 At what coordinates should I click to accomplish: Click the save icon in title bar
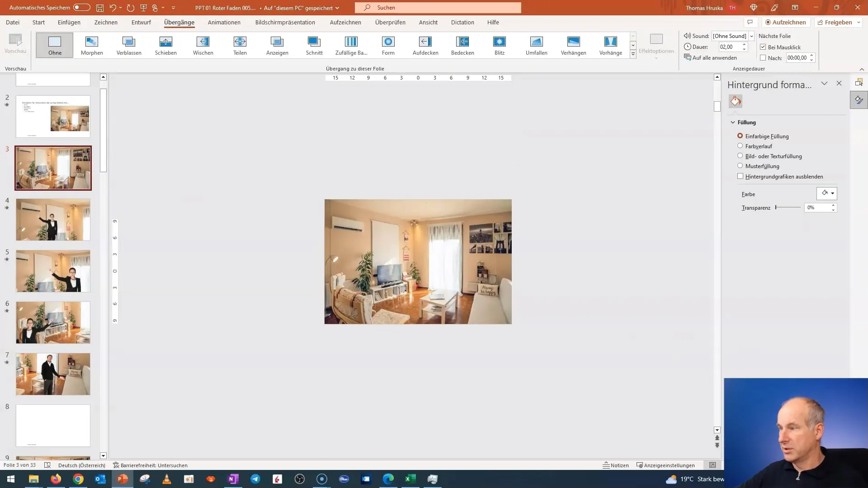[100, 8]
